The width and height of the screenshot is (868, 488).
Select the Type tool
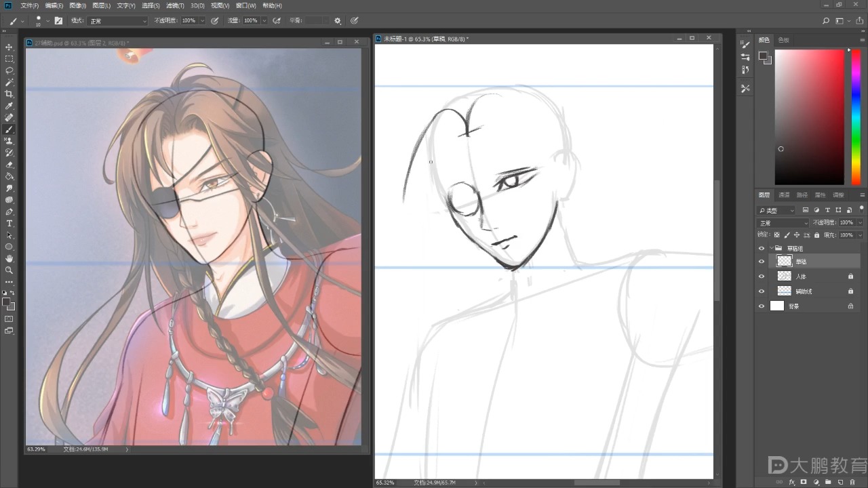click(x=9, y=223)
